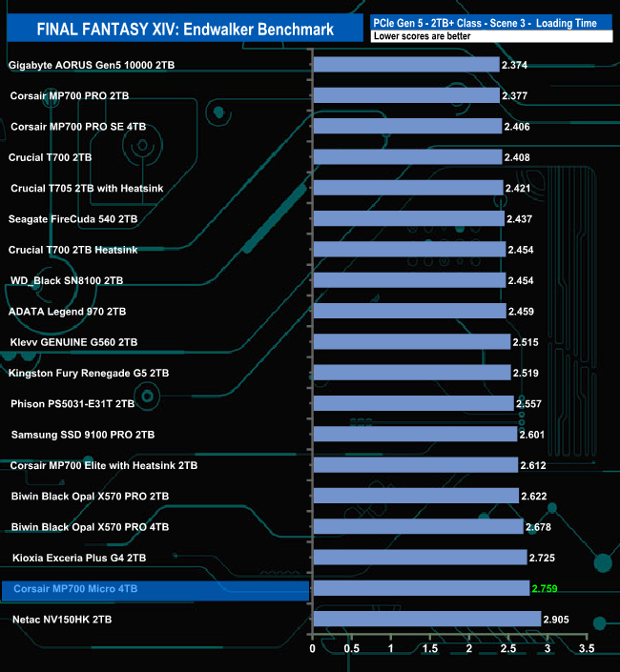
Task: Click the 2.408 value label
Action: (517, 157)
